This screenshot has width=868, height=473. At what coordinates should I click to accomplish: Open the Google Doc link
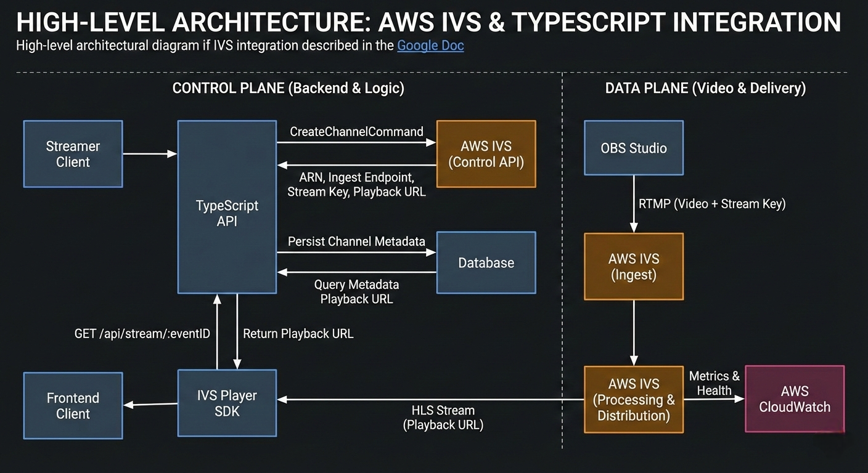(x=430, y=46)
